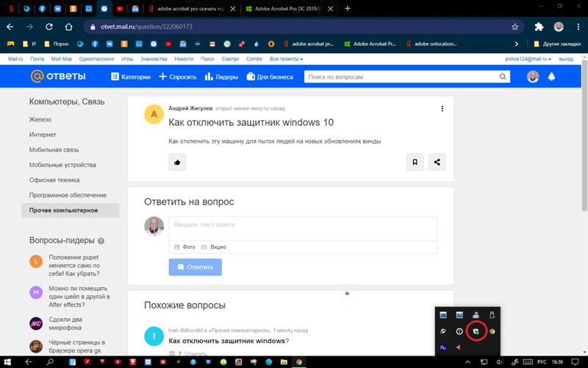
Task: Select the 'Программное обеспечение' category
Action: click(x=68, y=195)
